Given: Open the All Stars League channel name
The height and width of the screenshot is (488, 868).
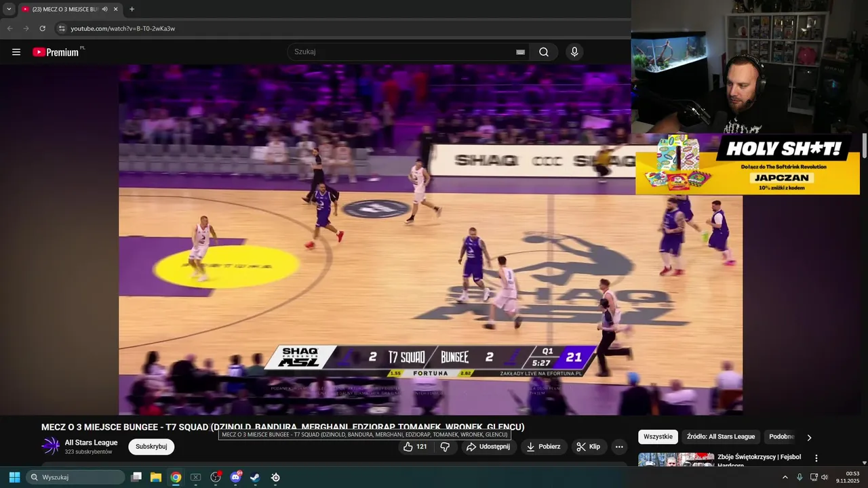Looking at the screenshot, I should (x=91, y=443).
